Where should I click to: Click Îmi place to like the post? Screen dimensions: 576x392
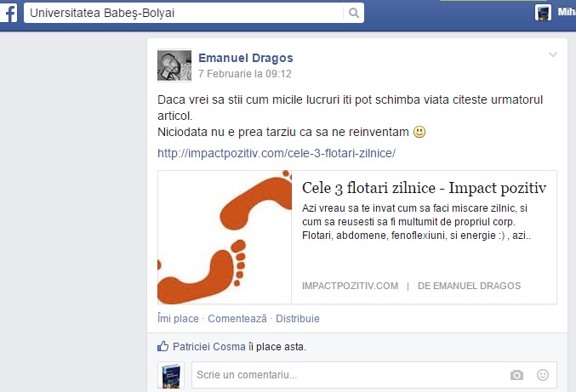point(178,319)
